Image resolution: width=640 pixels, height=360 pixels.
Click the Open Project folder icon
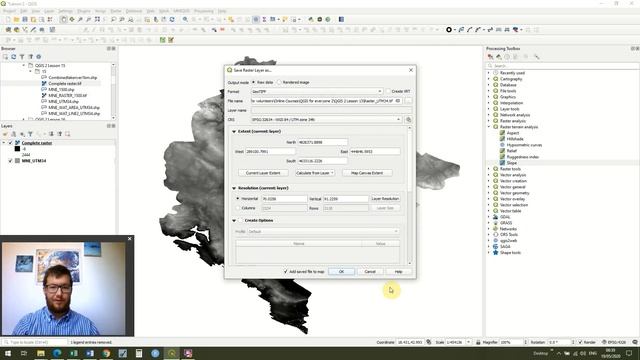point(16,20)
